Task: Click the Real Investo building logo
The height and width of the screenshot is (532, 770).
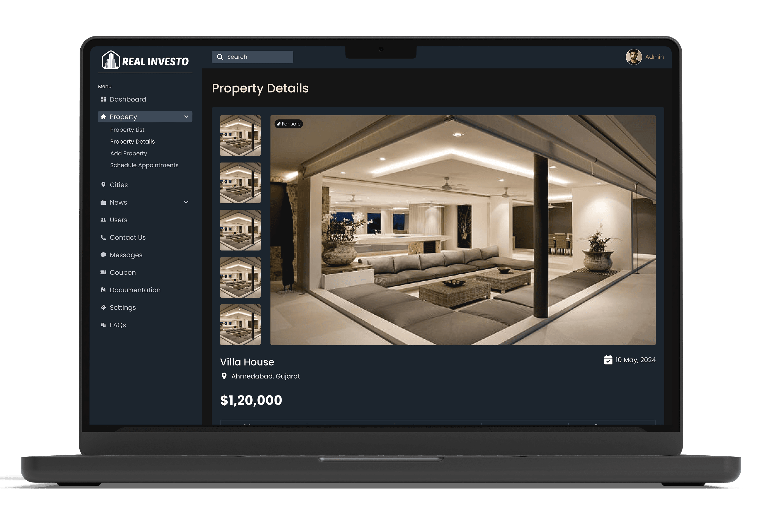Action: tap(110, 60)
